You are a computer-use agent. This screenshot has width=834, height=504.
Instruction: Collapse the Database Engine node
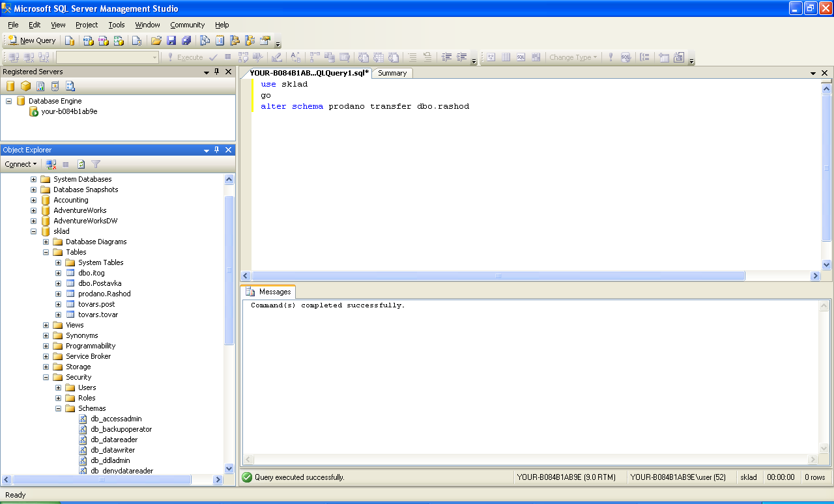point(9,101)
